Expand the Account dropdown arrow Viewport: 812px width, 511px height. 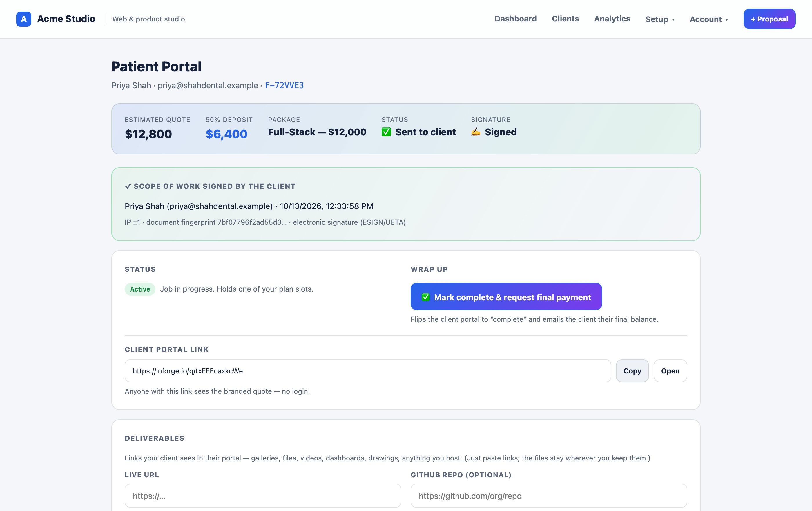[x=727, y=20]
